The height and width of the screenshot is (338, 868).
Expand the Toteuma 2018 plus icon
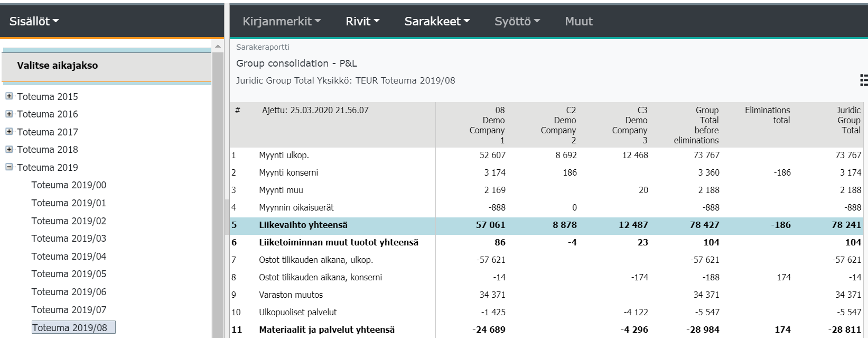click(9, 149)
